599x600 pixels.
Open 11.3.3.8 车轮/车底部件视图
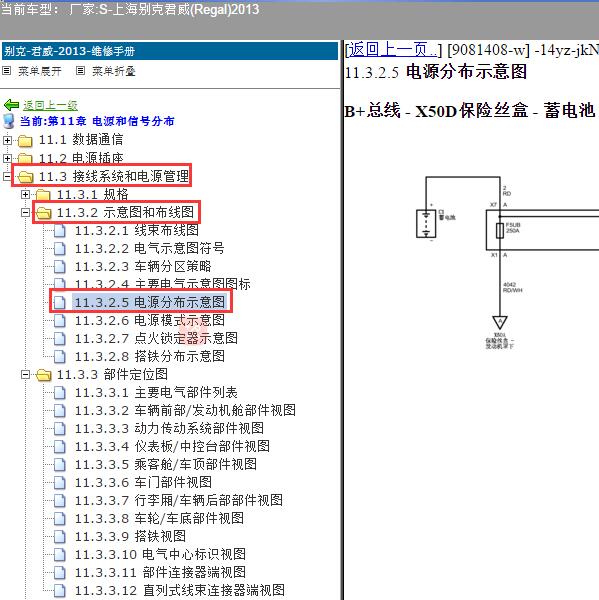pyautogui.click(x=159, y=518)
